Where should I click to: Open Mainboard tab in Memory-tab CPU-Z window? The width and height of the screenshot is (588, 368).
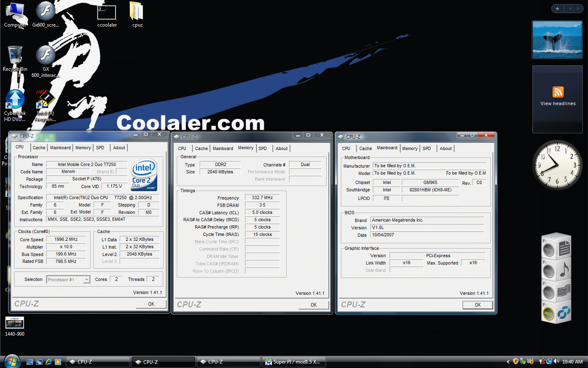[223, 149]
